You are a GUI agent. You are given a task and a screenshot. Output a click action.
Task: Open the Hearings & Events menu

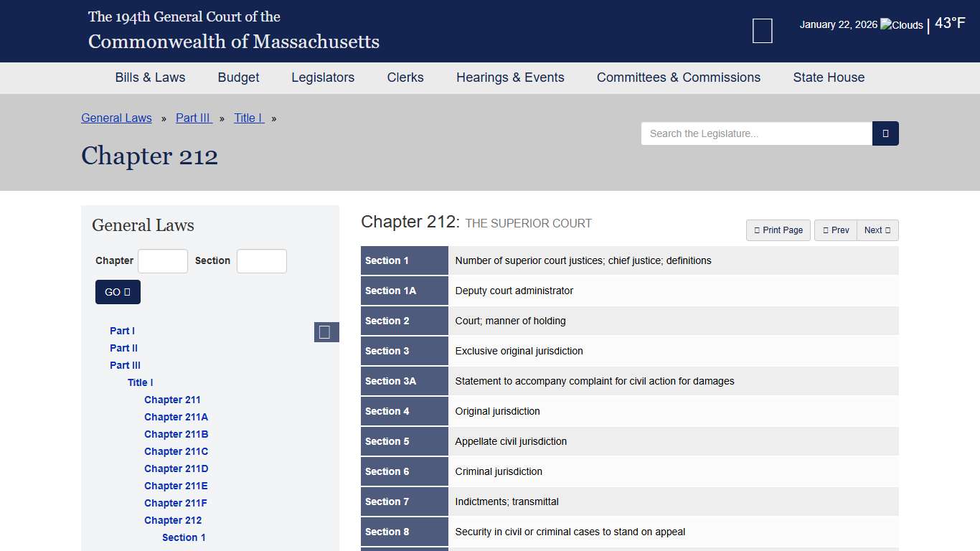510,77
